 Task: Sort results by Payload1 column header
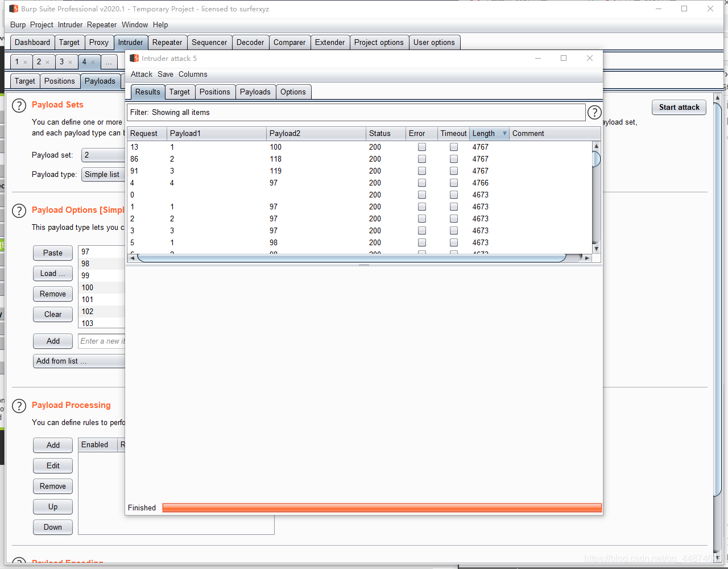[216, 133]
